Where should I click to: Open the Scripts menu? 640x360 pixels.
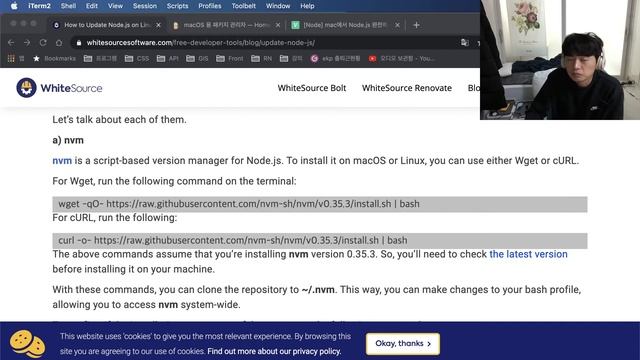177,6
